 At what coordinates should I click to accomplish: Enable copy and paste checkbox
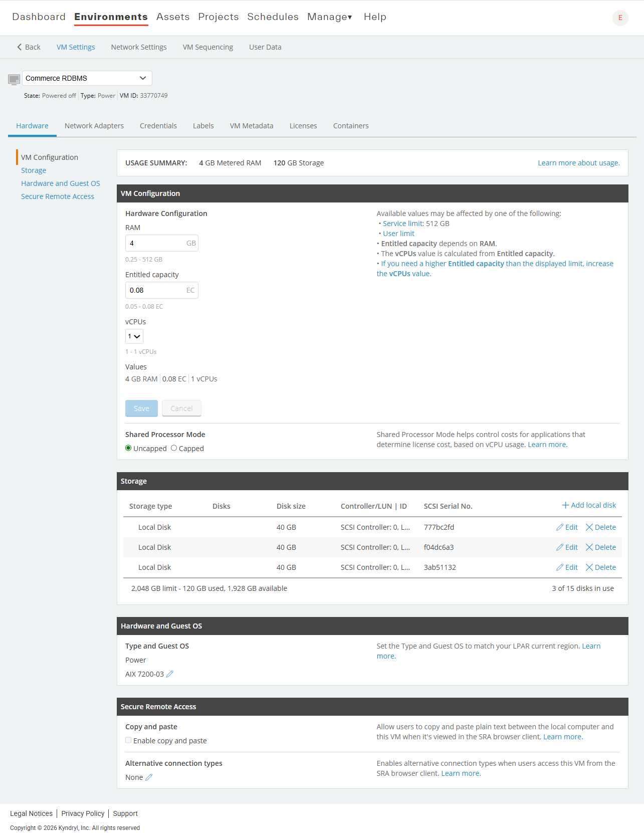pyautogui.click(x=128, y=740)
